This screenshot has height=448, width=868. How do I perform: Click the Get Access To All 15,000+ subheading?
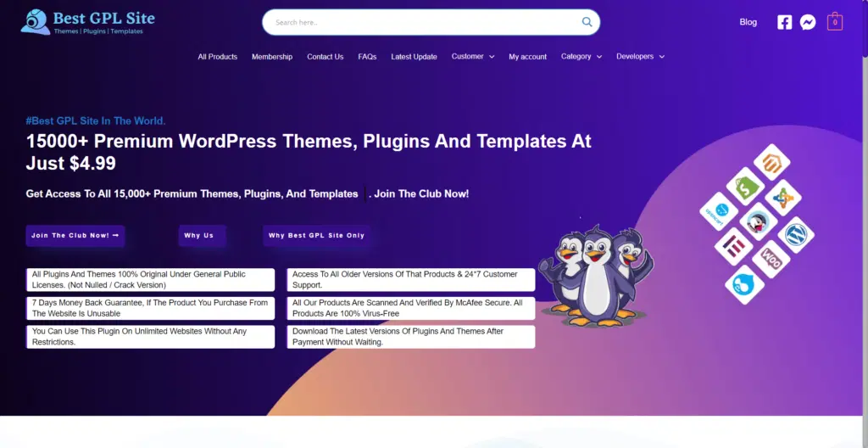[248, 194]
